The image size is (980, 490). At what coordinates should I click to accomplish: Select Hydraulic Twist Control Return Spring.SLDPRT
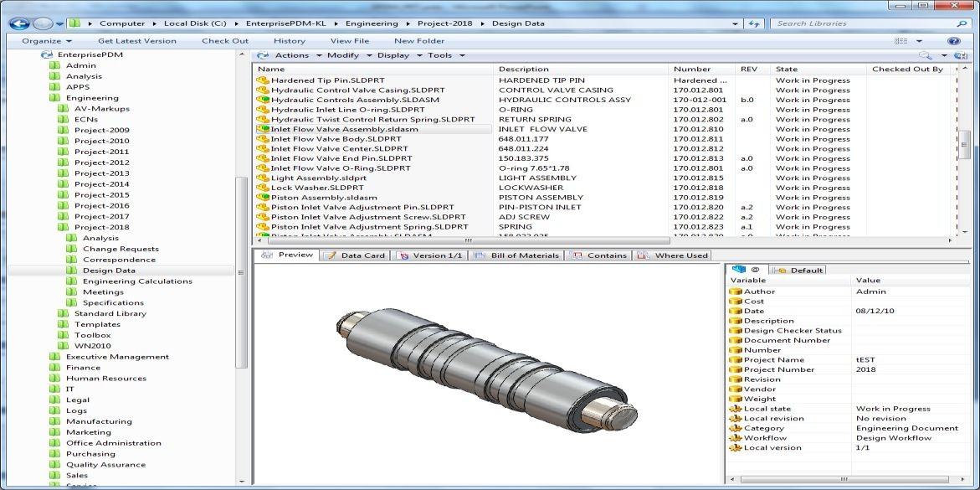coord(372,120)
